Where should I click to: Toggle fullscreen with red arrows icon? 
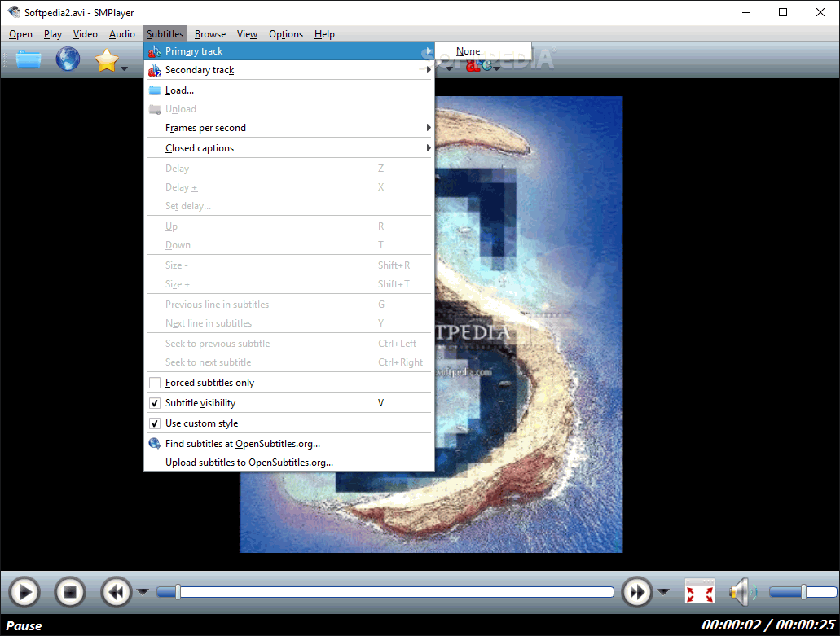click(x=700, y=592)
